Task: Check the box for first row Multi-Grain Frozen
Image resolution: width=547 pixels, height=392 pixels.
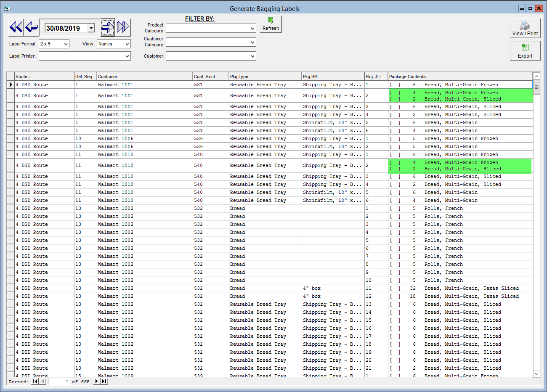Action: [x=395, y=85]
